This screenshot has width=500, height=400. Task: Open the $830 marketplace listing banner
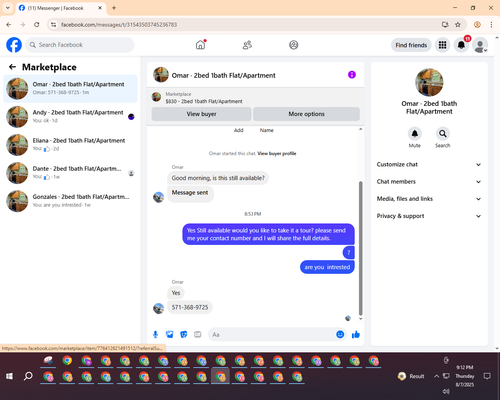pyautogui.click(x=256, y=98)
